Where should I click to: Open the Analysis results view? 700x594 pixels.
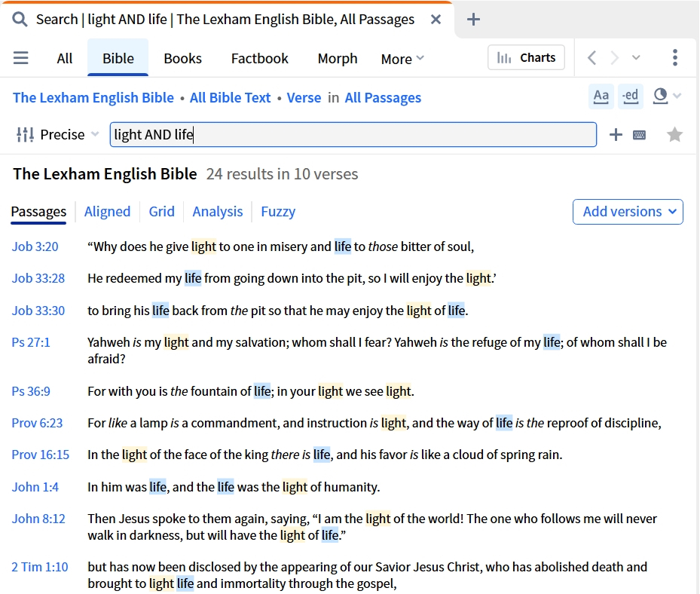pos(218,212)
